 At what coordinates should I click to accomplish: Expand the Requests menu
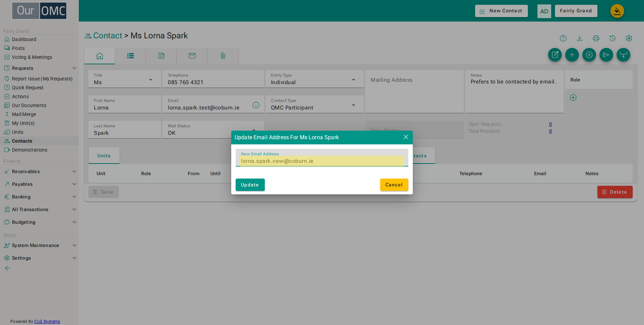click(40, 68)
